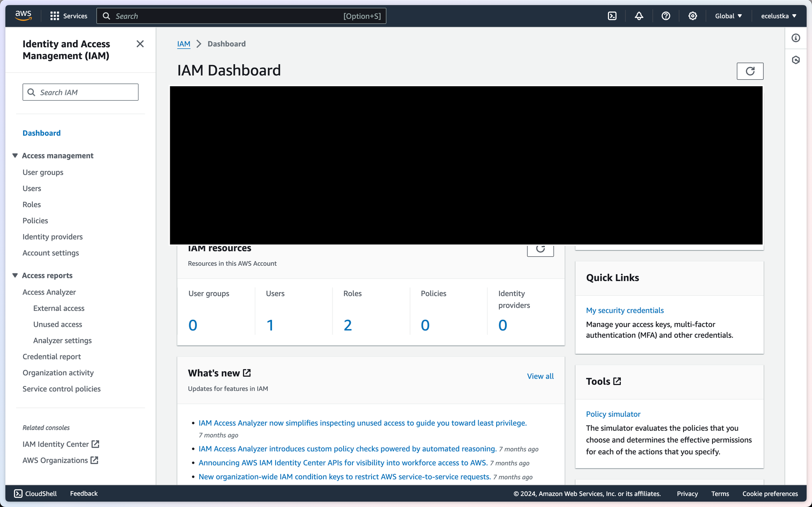Open the help question-mark icon
The height and width of the screenshot is (507, 812).
(x=665, y=16)
